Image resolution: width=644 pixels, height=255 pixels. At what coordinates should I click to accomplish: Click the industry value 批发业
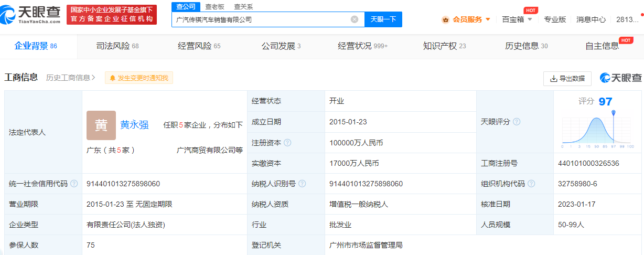click(x=340, y=225)
